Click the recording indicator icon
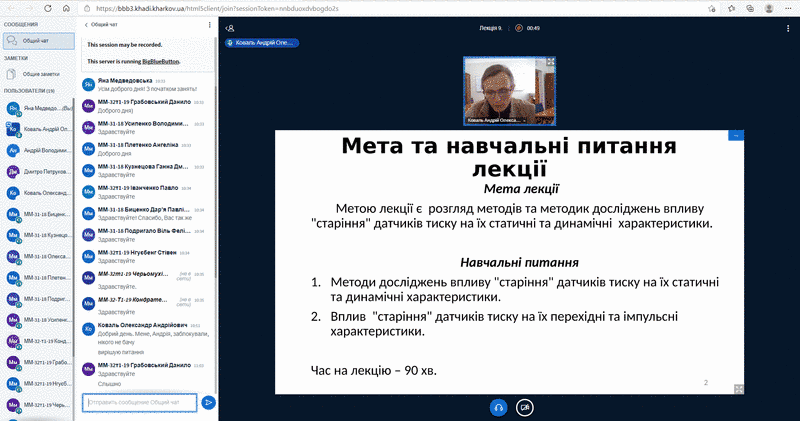 [x=519, y=28]
